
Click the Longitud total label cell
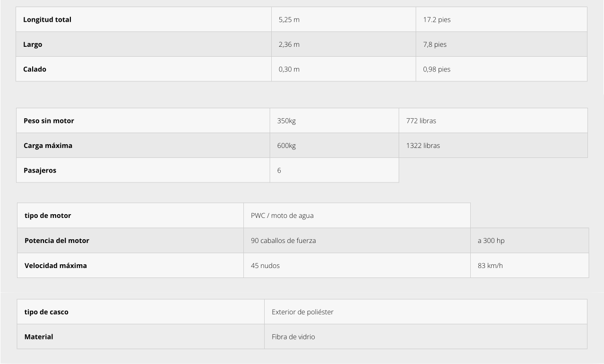point(144,19)
